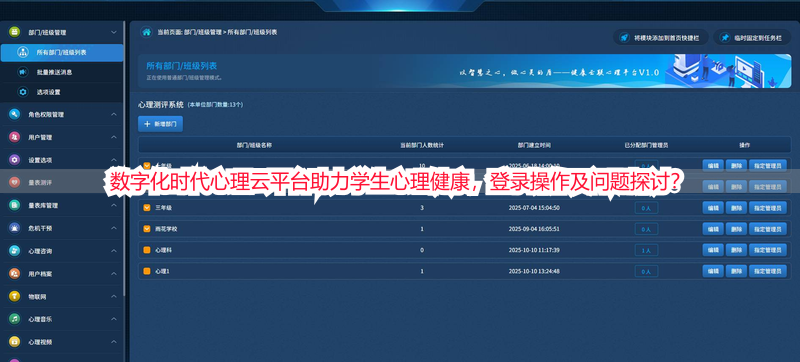Click the 用户管理 sidebar icon
Image resolution: width=800 pixels, height=362 pixels.
click(x=14, y=137)
